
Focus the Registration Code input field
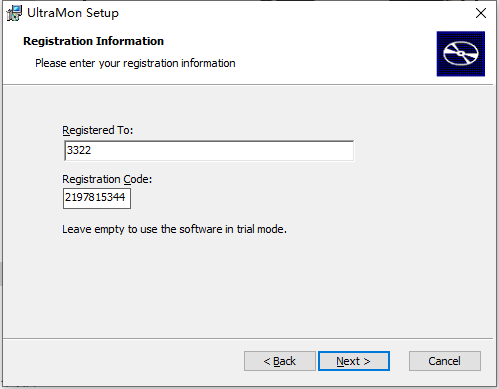97,198
